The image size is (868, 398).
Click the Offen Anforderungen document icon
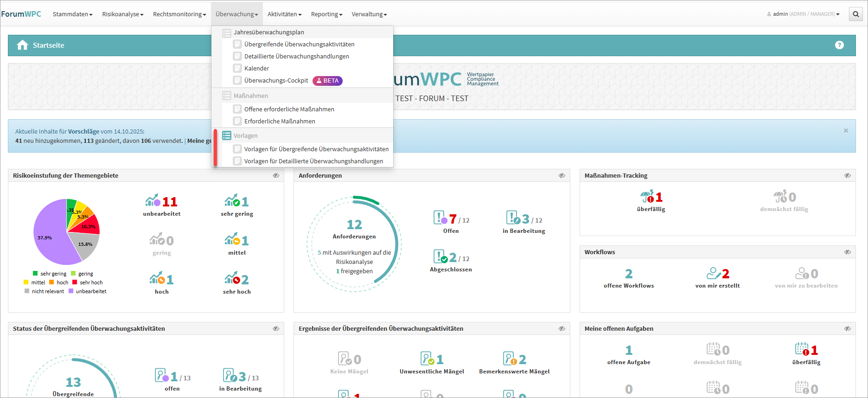point(440,218)
